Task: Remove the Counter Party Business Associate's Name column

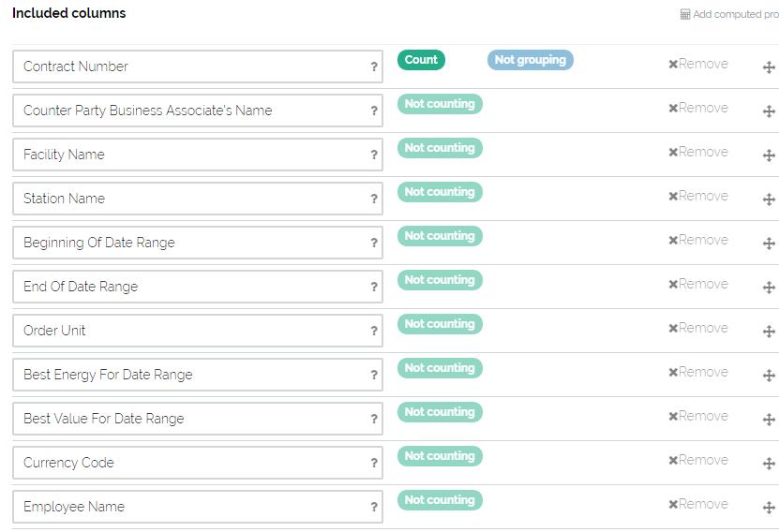Action: coord(698,109)
